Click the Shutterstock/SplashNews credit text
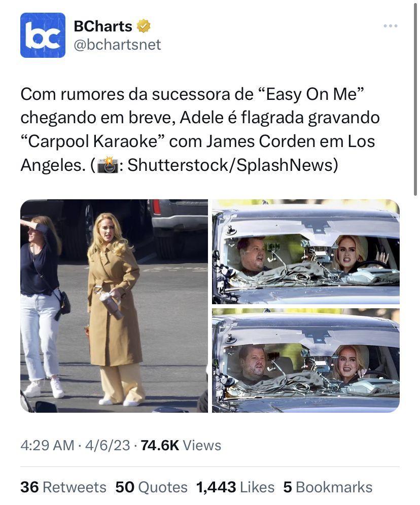Image resolution: width=420 pixels, height=505 pixels. [232, 165]
